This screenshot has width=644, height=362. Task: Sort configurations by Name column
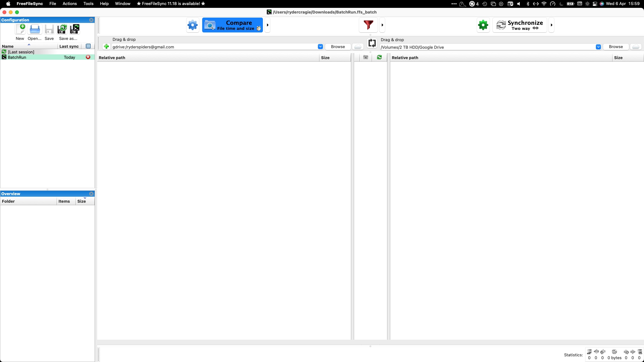[x=29, y=46]
